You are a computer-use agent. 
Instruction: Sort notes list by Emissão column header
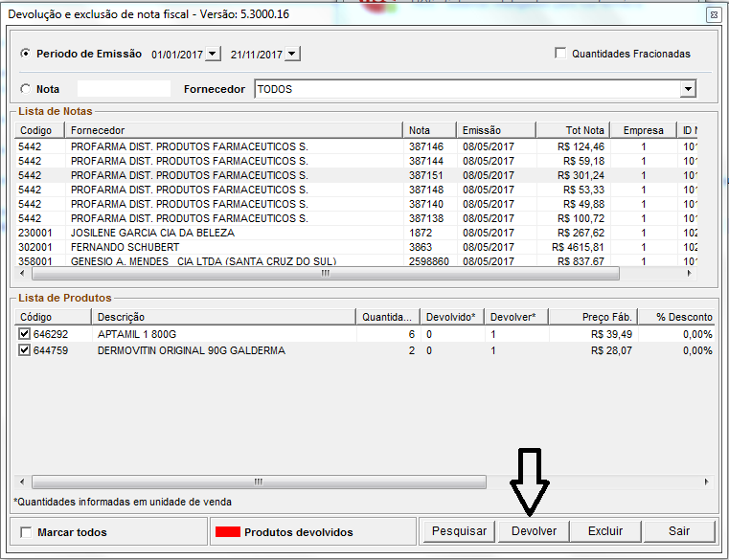coord(495,130)
